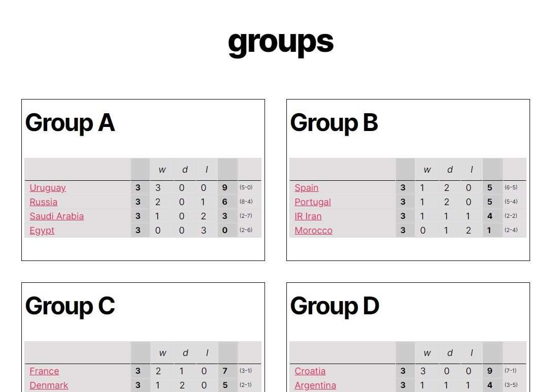
Task: Open the Uruguay team link
Action: pos(48,188)
